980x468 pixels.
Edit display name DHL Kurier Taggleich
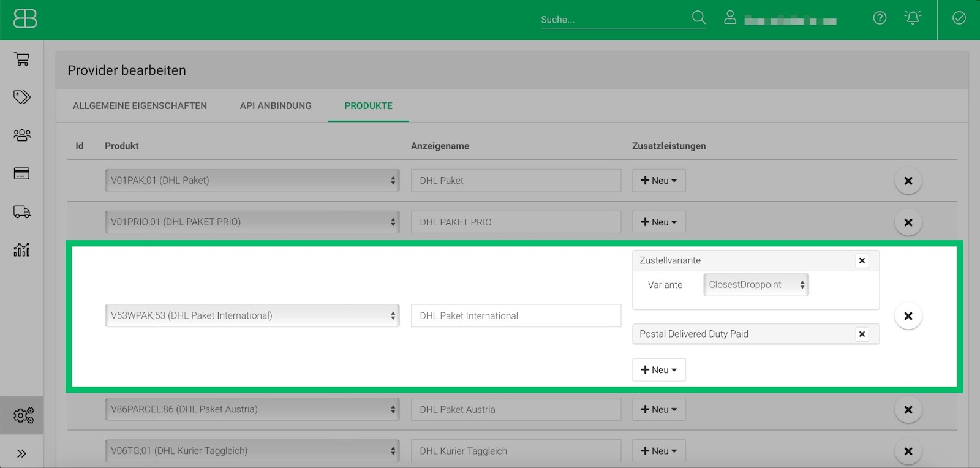click(516, 451)
